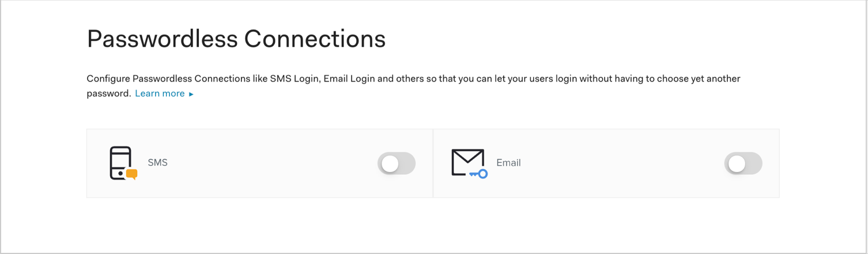Image resolution: width=868 pixels, height=254 pixels.
Task: Click the gray track of SMS switch
Action: point(407,163)
